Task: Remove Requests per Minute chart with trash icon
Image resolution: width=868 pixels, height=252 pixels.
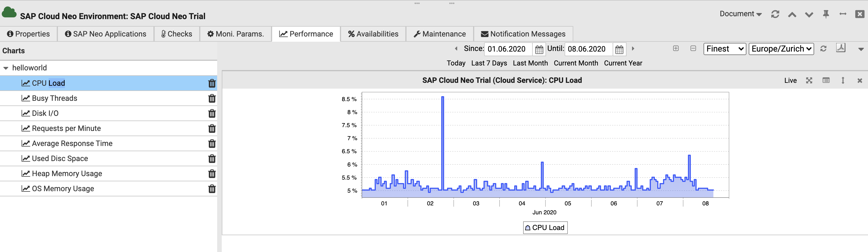Action: pyautogui.click(x=212, y=128)
